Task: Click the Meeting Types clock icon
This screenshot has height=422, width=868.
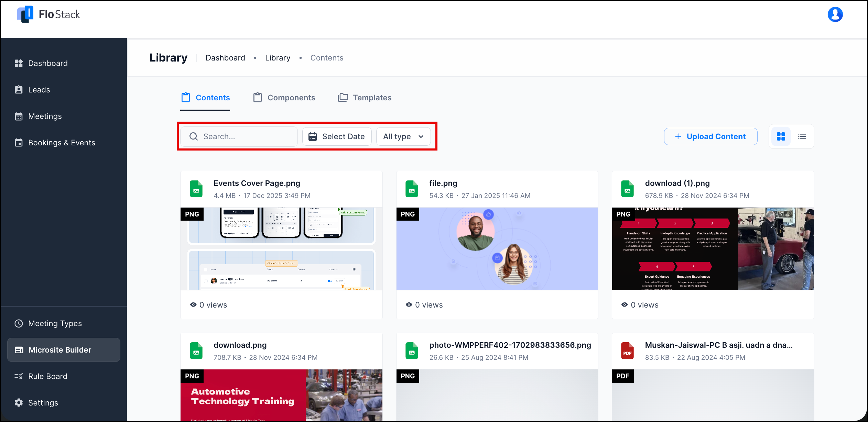Action: click(19, 323)
